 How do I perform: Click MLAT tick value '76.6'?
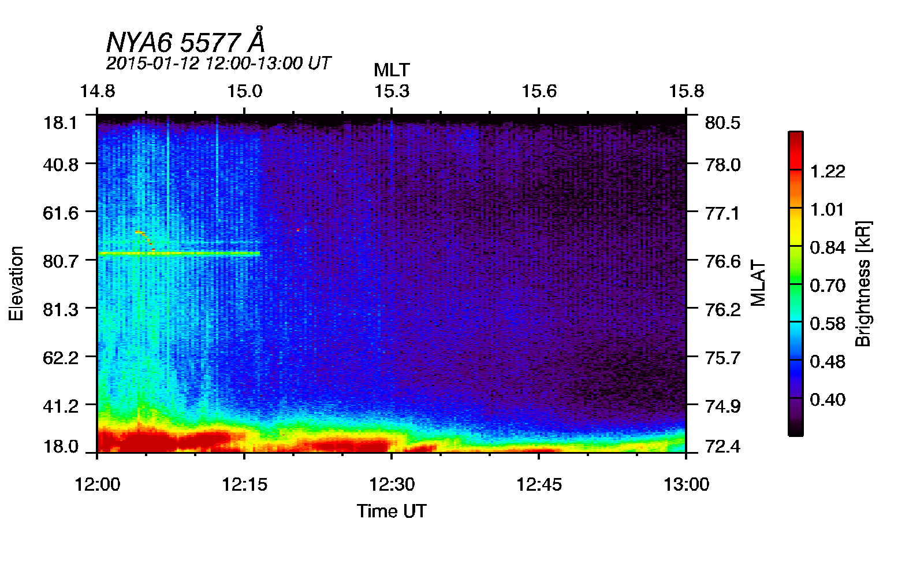point(723,261)
